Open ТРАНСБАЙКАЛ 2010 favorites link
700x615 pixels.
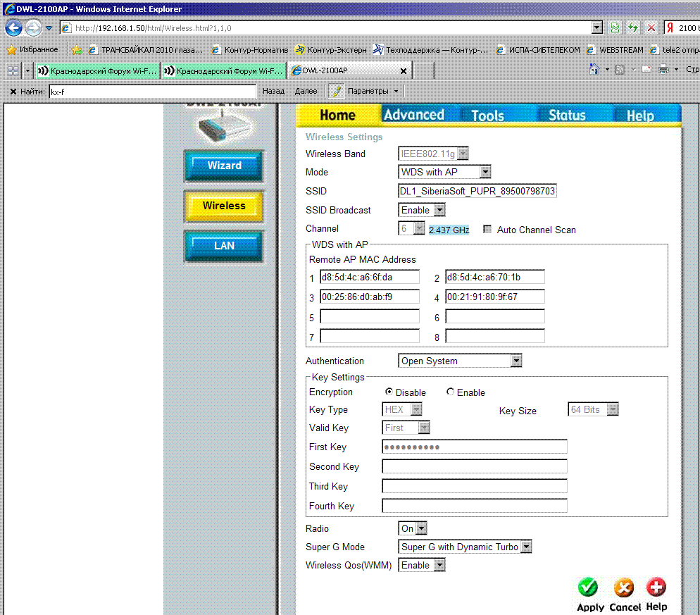pos(146,49)
